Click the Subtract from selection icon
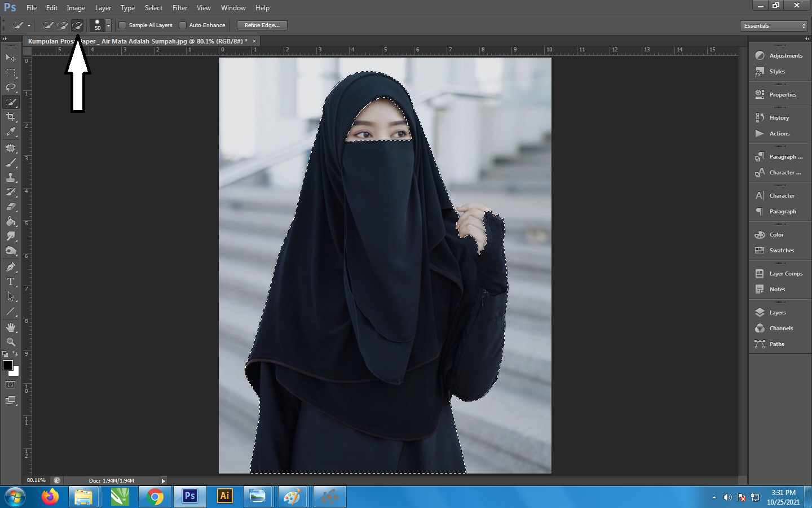 tap(77, 25)
